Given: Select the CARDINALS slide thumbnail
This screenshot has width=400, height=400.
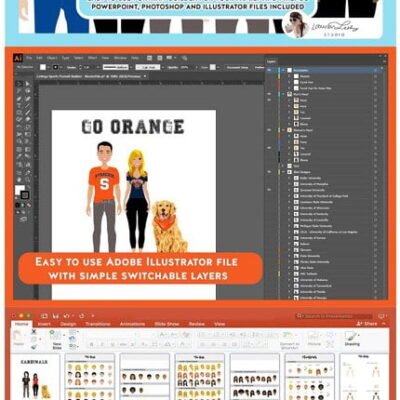Looking at the screenshot, I should coord(36,377).
